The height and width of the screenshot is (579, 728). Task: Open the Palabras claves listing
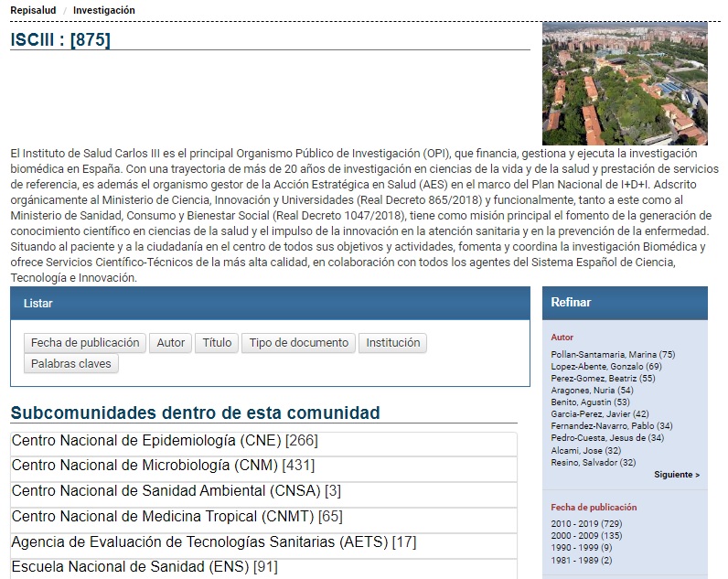71,364
